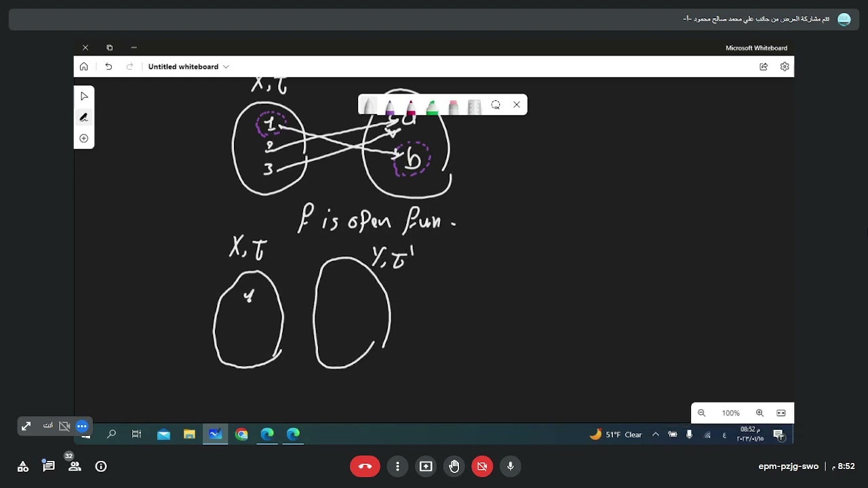The image size is (868, 488).
Task: Open chat with everyone panel
Action: pos(49,466)
